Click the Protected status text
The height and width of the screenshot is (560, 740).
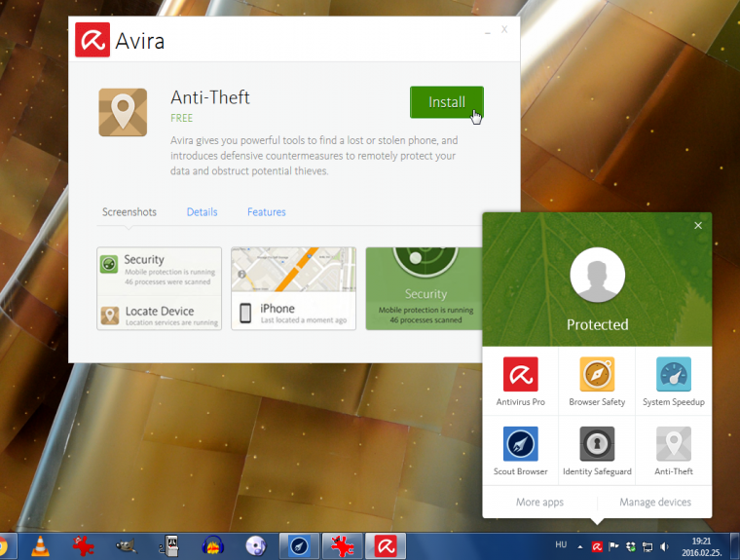click(598, 324)
